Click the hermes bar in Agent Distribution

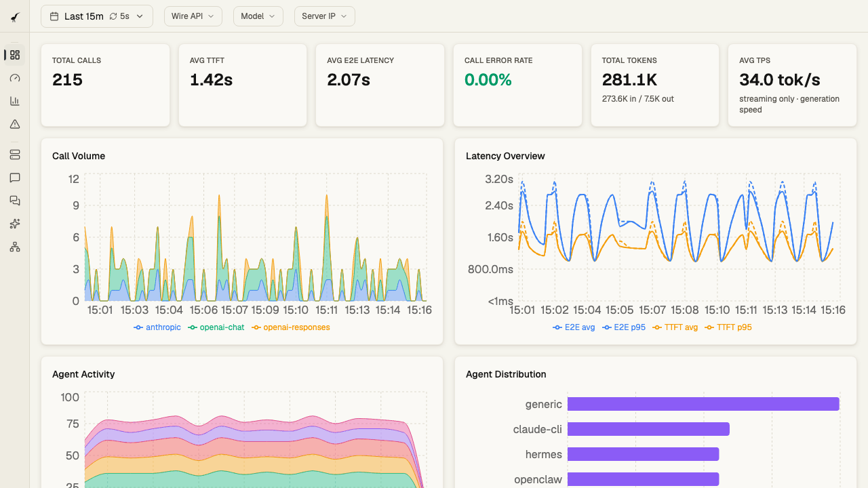[643, 454]
